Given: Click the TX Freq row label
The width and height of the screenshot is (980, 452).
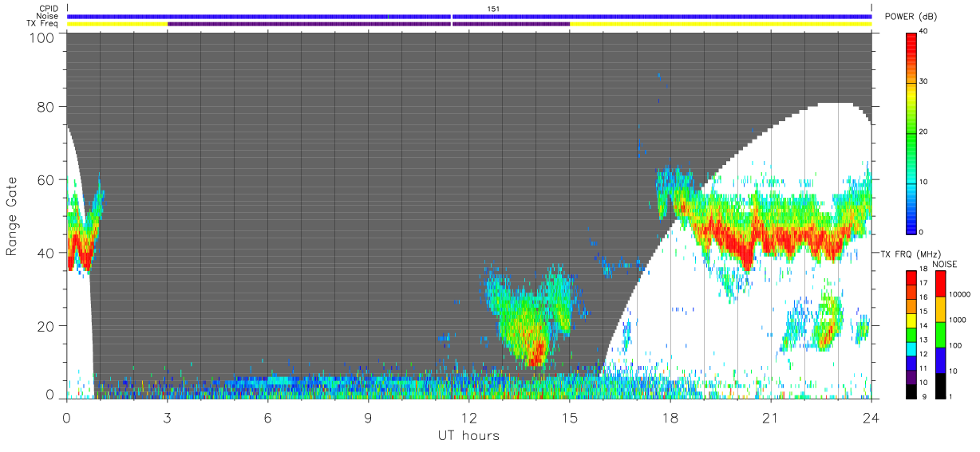Looking at the screenshot, I should [41, 24].
